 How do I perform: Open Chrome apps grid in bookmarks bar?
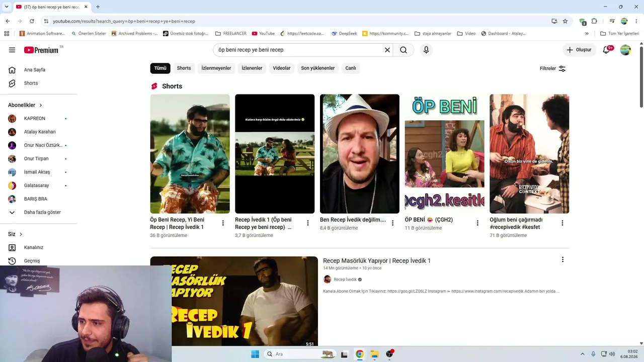[7, 34]
